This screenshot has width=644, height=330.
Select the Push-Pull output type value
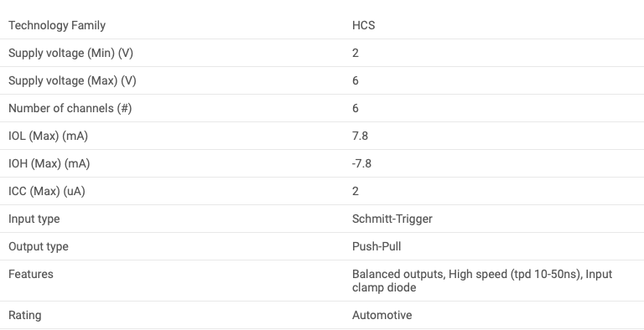pos(377,247)
